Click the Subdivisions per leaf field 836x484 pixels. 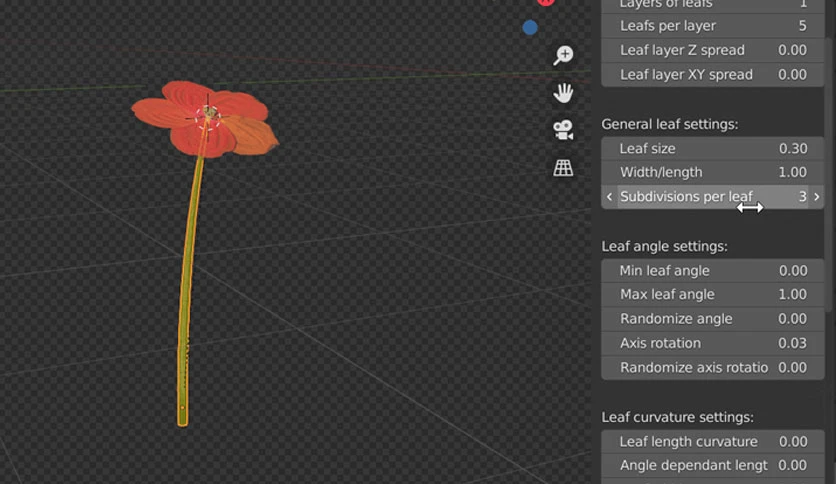pyautogui.click(x=713, y=197)
